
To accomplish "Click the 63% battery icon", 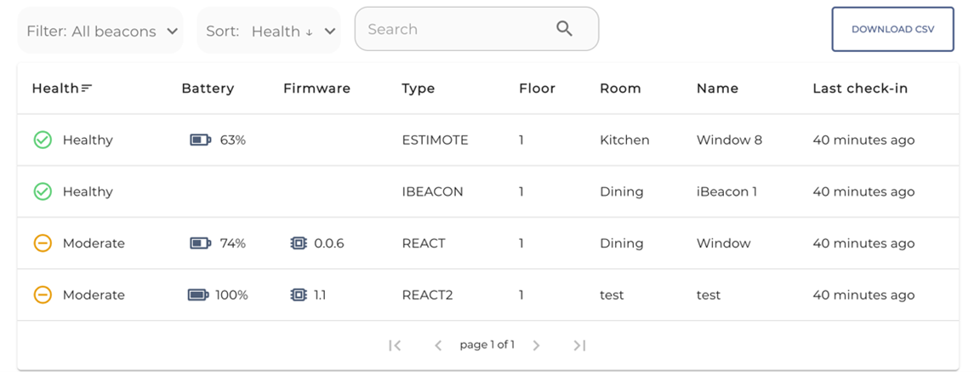I will pos(201,140).
